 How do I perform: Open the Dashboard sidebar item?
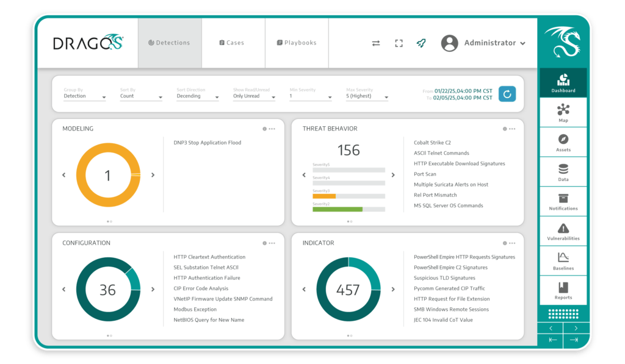pyautogui.click(x=563, y=83)
